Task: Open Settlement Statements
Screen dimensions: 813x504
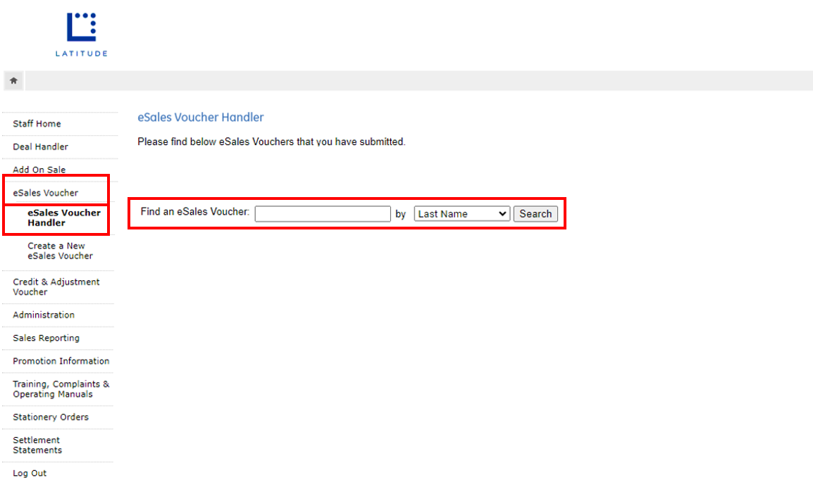Action: (x=37, y=445)
